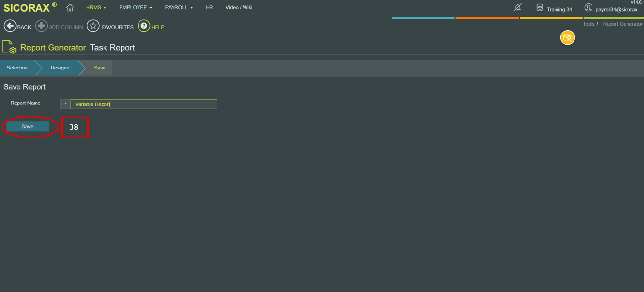Open the user profile icon
The image size is (644, 292).
pos(589,8)
